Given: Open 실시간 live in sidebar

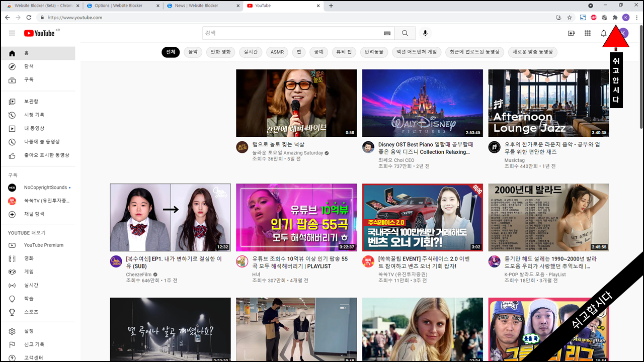Looking at the screenshot, I should [38, 285].
